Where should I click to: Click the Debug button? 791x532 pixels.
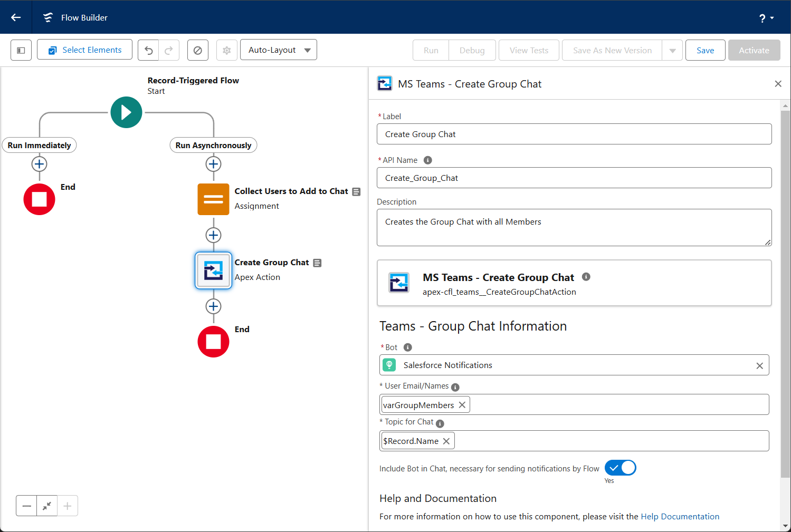pyautogui.click(x=472, y=50)
